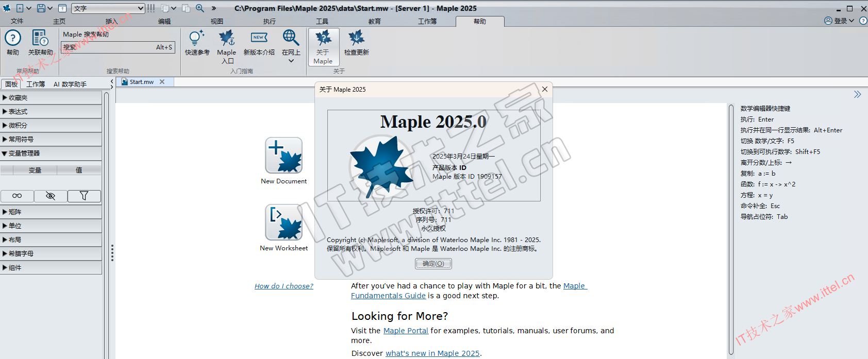Screen dimensions: 868x359
Task: Switch to the 视图 ribbon tab
Action: pos(217,21)
